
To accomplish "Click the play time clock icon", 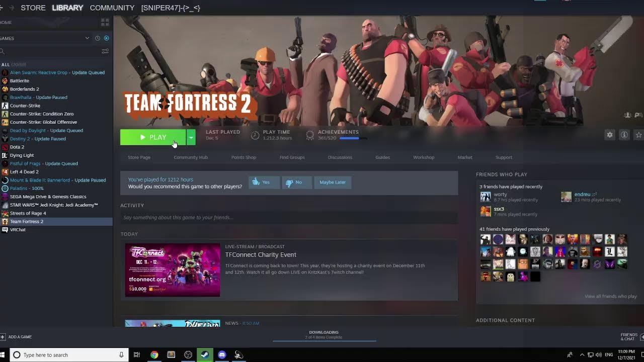I will [255, 135].
